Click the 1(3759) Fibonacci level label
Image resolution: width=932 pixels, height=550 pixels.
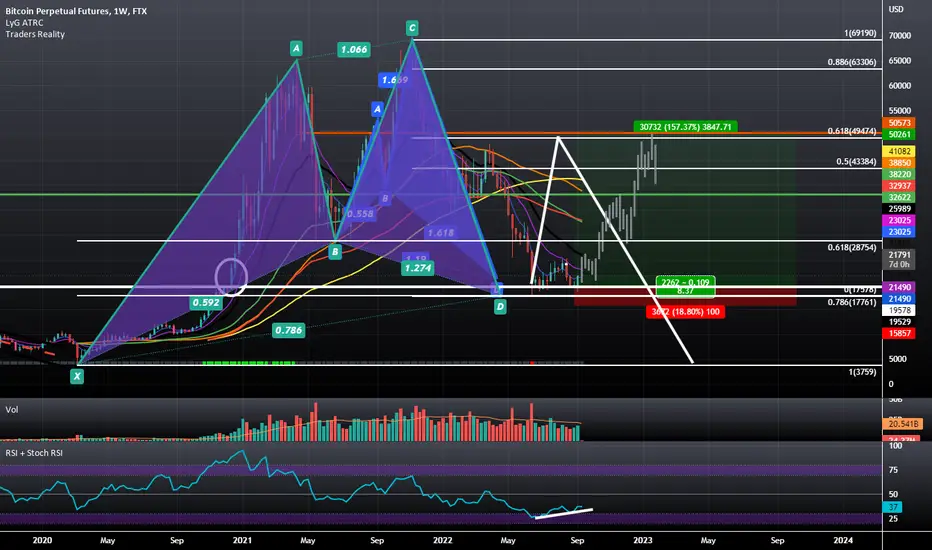pyautogui.click(x=862, y=372)
